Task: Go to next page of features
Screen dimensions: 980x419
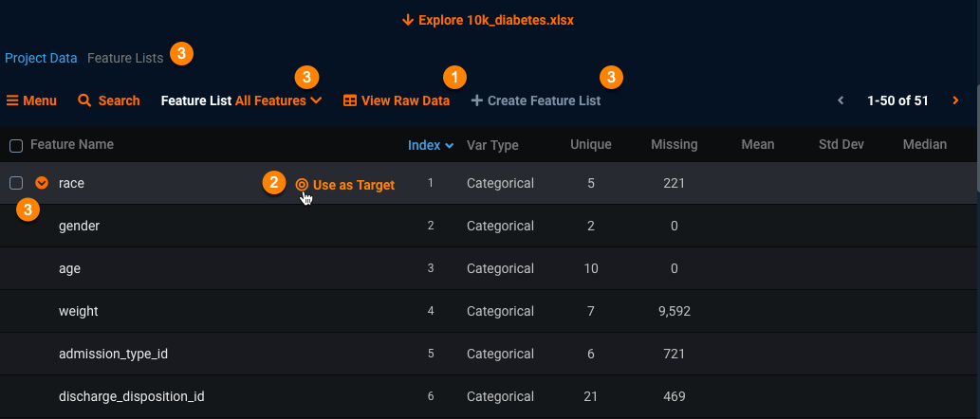Action: point(955,100)
